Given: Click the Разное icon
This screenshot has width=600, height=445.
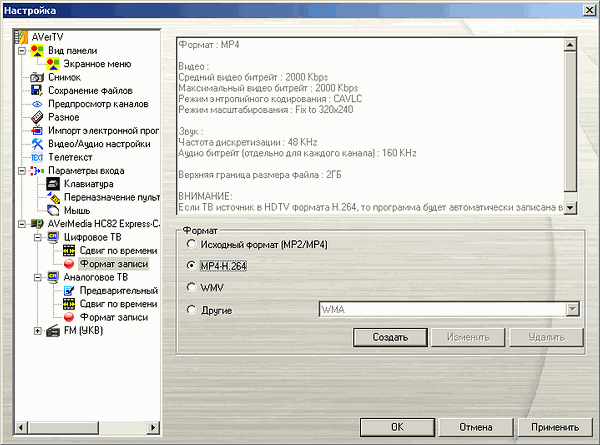Looking at the screenshot, I should click(37, 117).
